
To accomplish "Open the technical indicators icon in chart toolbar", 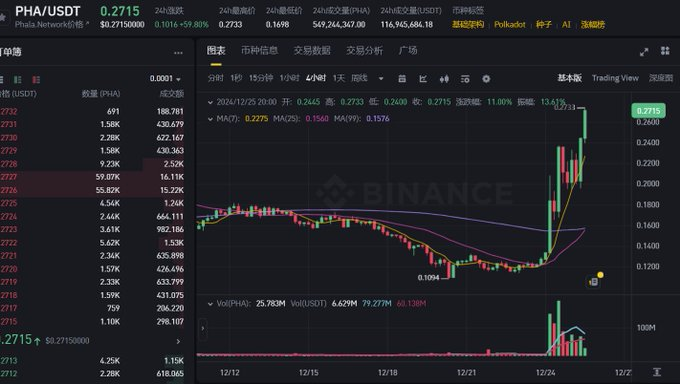I will coord(465,79).
